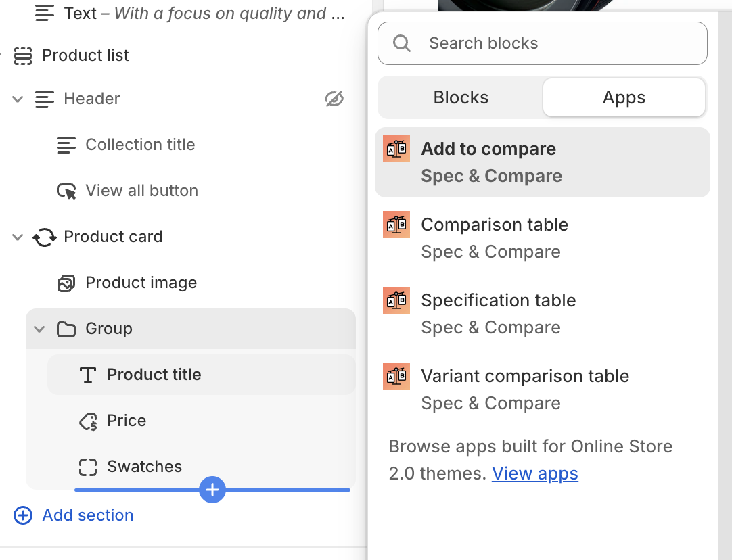Viewport: 732px width, 560px height.
Task: Click the blue plus add-block button
Action: pyautogui.click(x=212, y=490)
